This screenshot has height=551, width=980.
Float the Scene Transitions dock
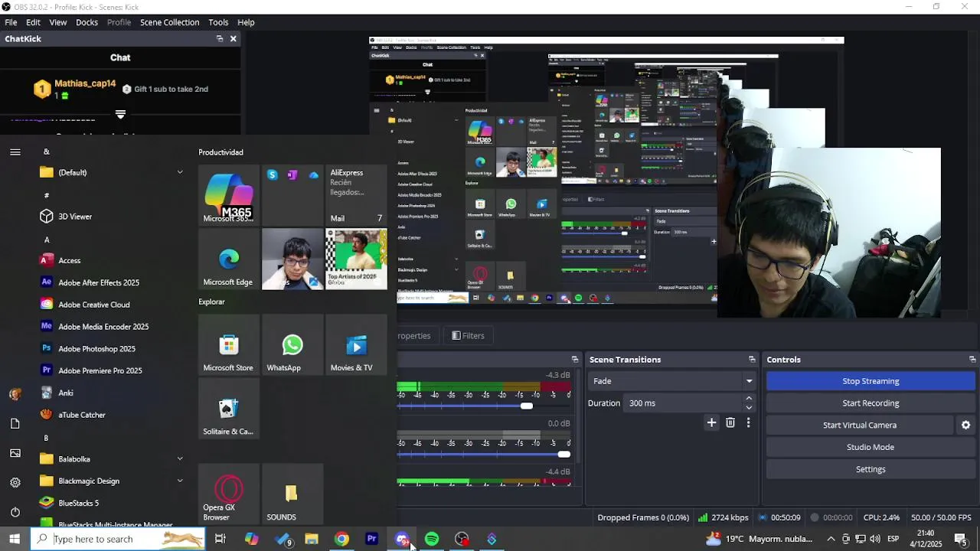point(752,360)
